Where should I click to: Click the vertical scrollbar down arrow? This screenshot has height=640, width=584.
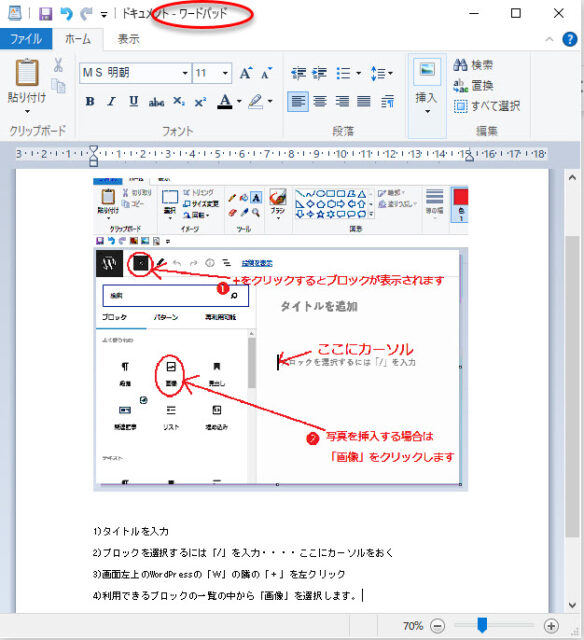[572, 605]
